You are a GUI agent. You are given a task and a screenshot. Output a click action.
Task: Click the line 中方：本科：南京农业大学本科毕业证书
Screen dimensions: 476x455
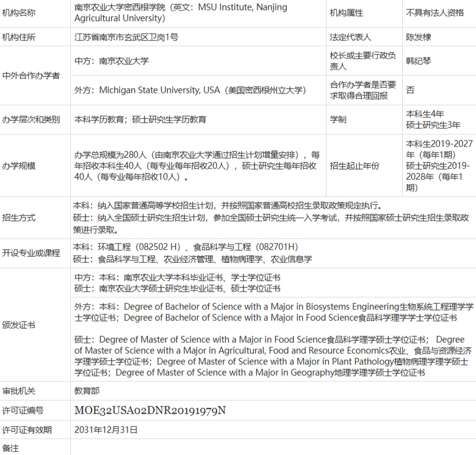pyautogui.click(x=178, y=278)
